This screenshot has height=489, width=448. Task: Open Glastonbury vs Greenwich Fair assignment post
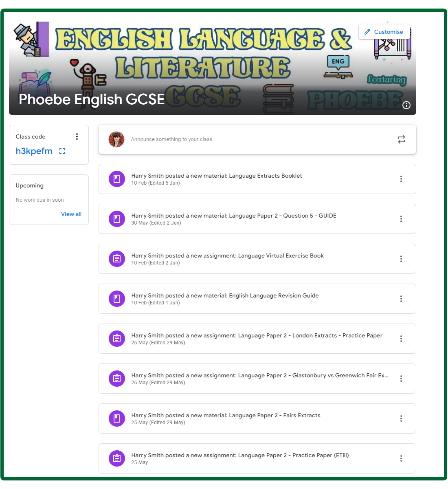pos(257,379)
